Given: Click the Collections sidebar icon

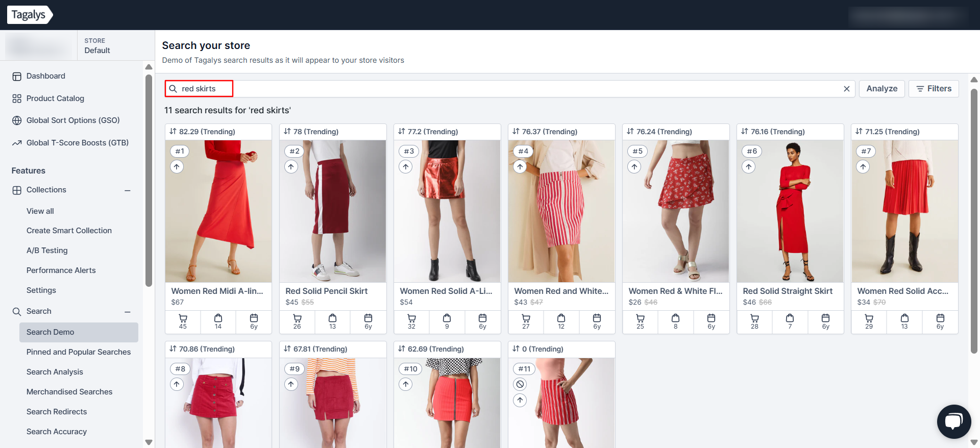Looking at the screenshot, I should click(17, 190).
